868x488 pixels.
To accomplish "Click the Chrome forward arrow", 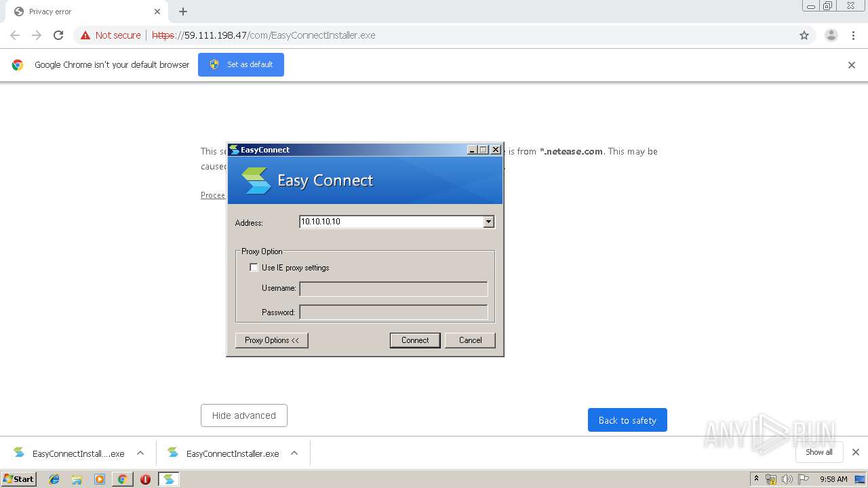I will click(x=37, y=35).
